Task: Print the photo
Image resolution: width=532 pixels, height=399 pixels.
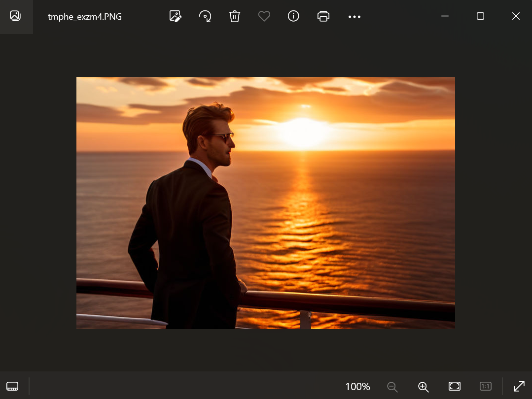Action: 323,16
